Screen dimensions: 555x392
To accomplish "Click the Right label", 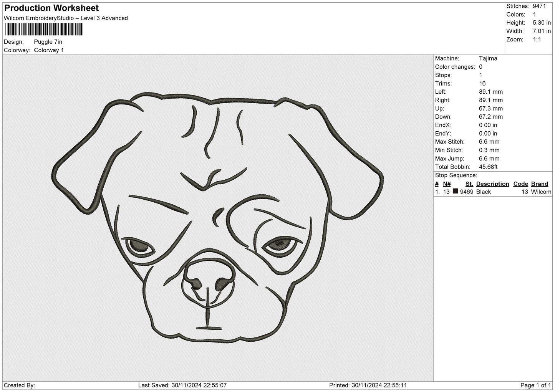I will 443,100.
